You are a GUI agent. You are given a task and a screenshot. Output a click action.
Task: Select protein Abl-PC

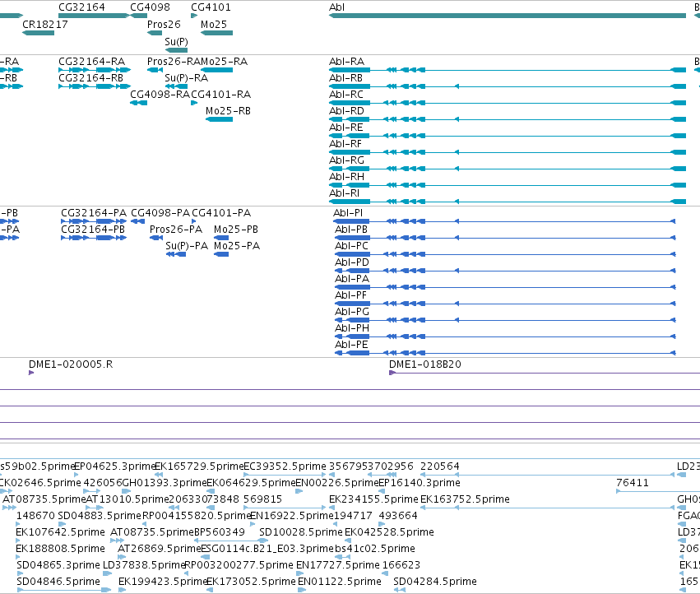pyautogui.click(x=504, y=254)
